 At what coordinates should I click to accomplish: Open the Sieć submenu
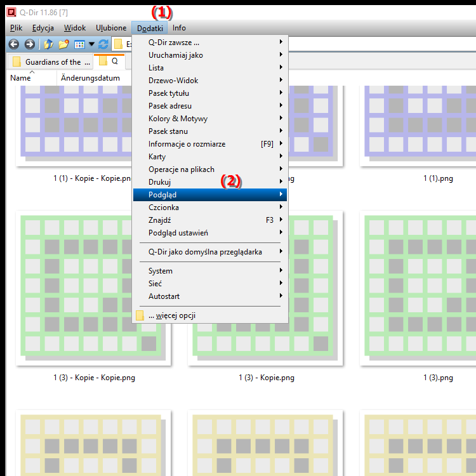210,284
